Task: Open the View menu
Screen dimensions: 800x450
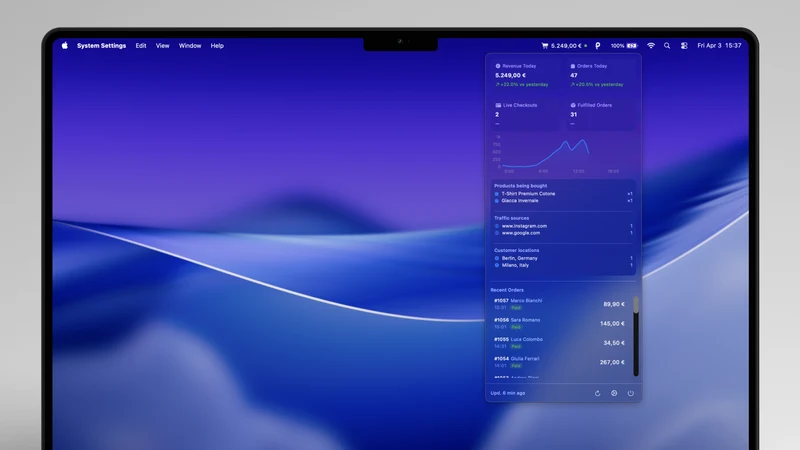Action: 162,45
